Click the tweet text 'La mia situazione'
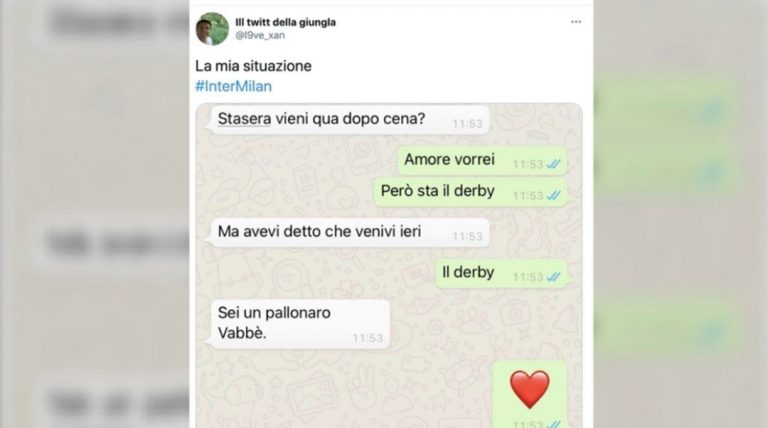This screenshot has width=768, height=428. (253, 66)
